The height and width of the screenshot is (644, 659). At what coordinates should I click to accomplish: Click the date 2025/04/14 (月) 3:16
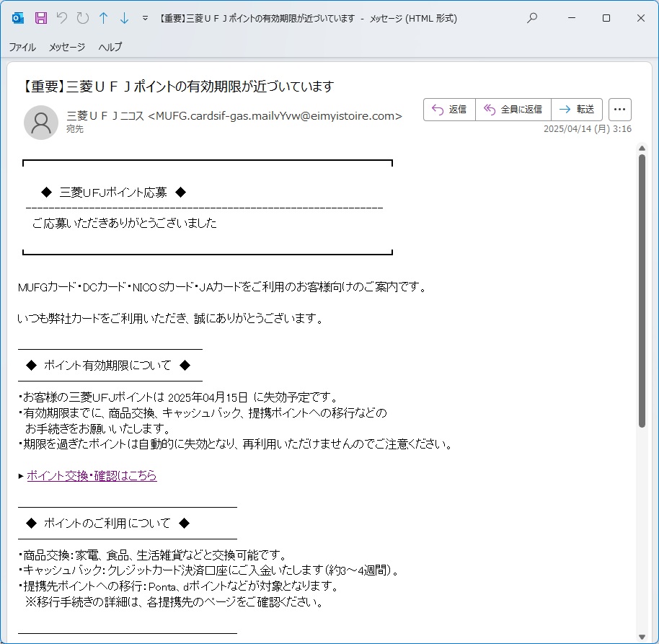pos(587,128)
